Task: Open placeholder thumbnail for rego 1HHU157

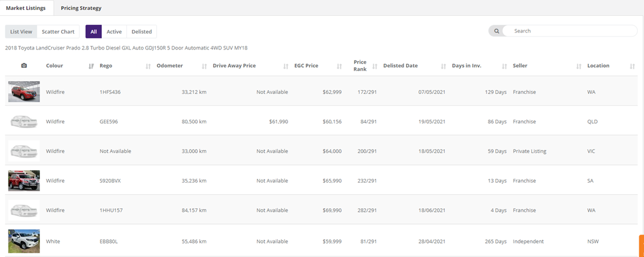Action: tap(24, 210)
